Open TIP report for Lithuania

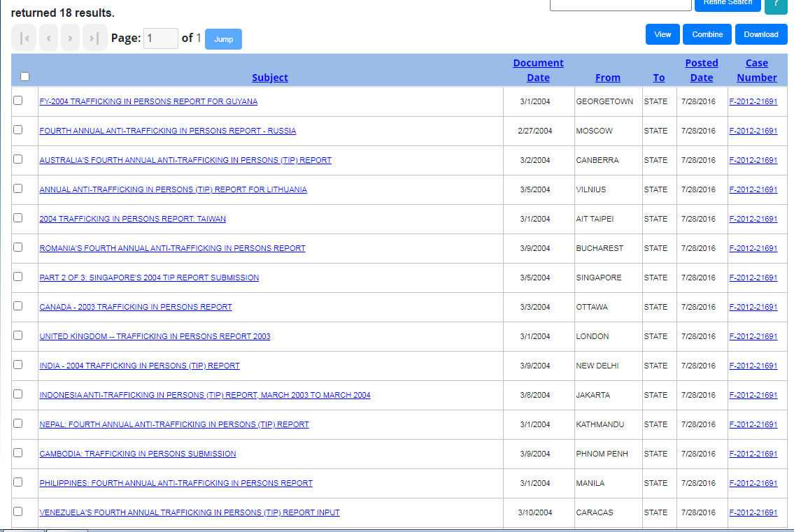[173, 189]
